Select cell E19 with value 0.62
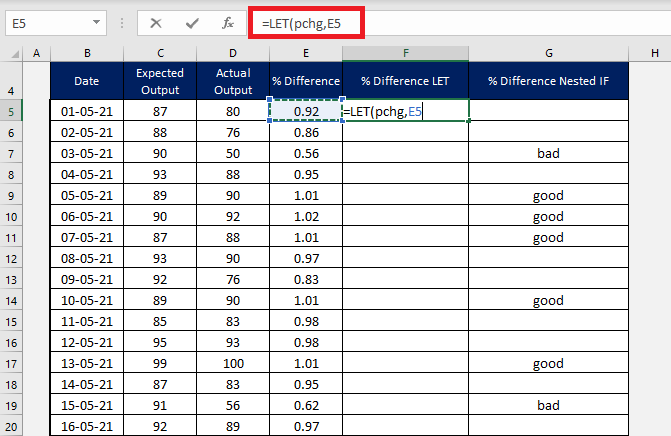Image resolution: width=671 pixels, height=436 pixels. pyautogui.click(x=306, y=405)
